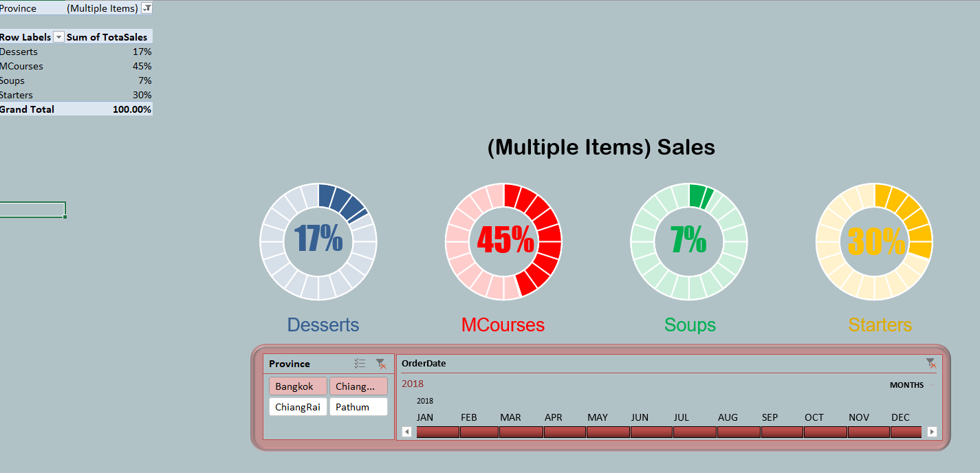The width and height of the screenshot is (980, 473).
Task: Select the JUL timeline segment
Action: (695, 432)
